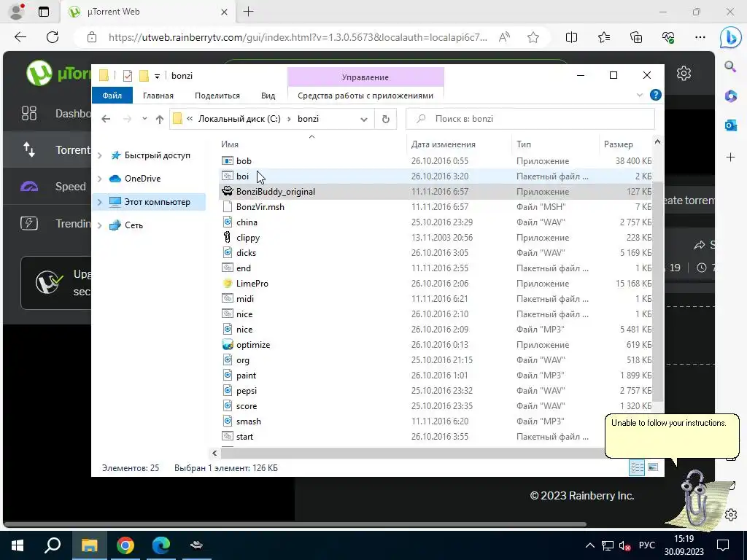Open uTorrent Web settings gear

tap(684, 74)
